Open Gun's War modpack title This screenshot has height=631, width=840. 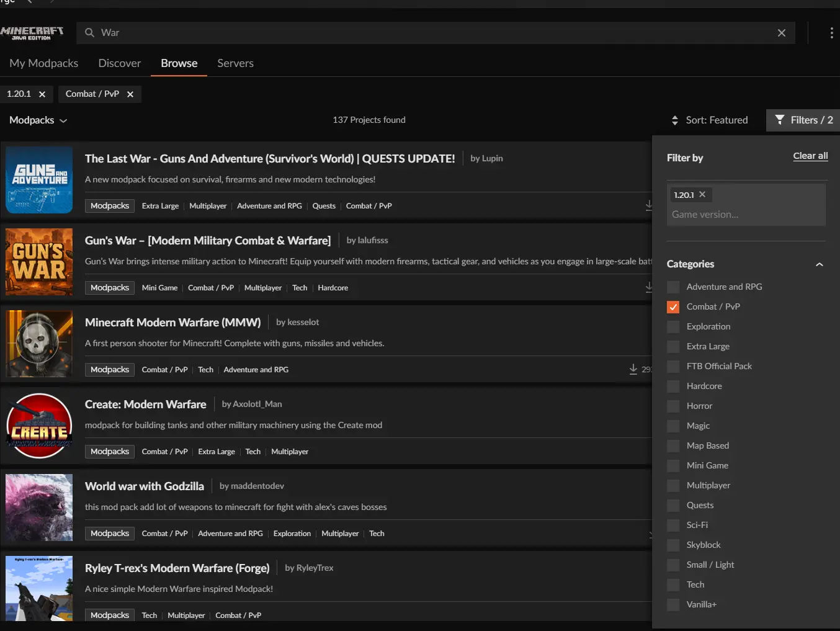click(x=208, y=241)
